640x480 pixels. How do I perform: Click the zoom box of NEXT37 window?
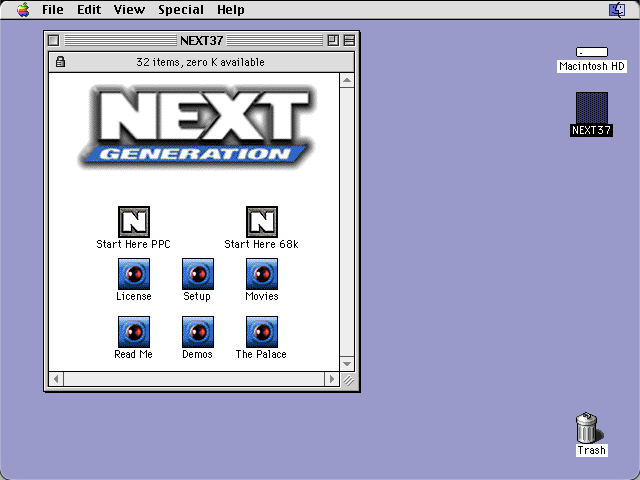pos(333,40)
